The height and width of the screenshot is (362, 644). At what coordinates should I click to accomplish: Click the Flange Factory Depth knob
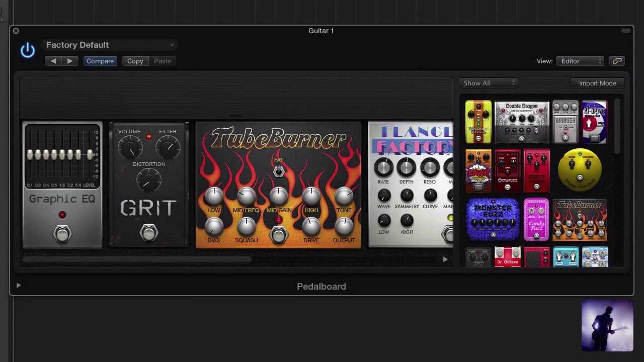tap(407, 167)
